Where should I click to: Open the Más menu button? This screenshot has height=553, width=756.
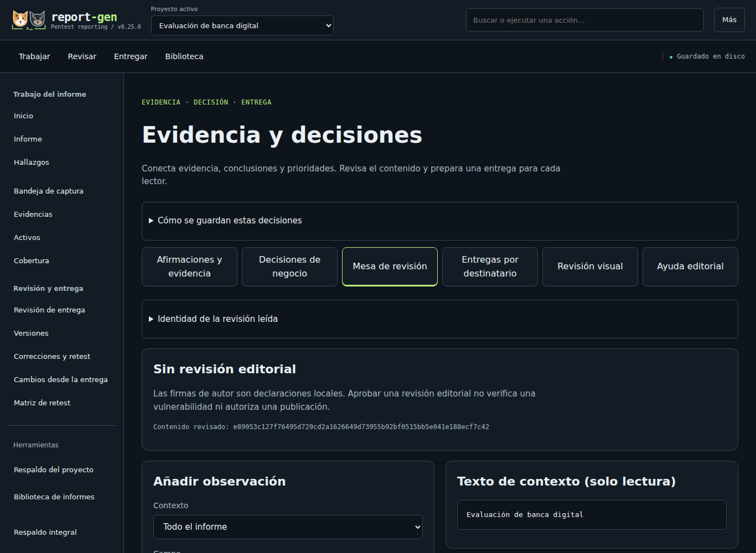point(729,20)
